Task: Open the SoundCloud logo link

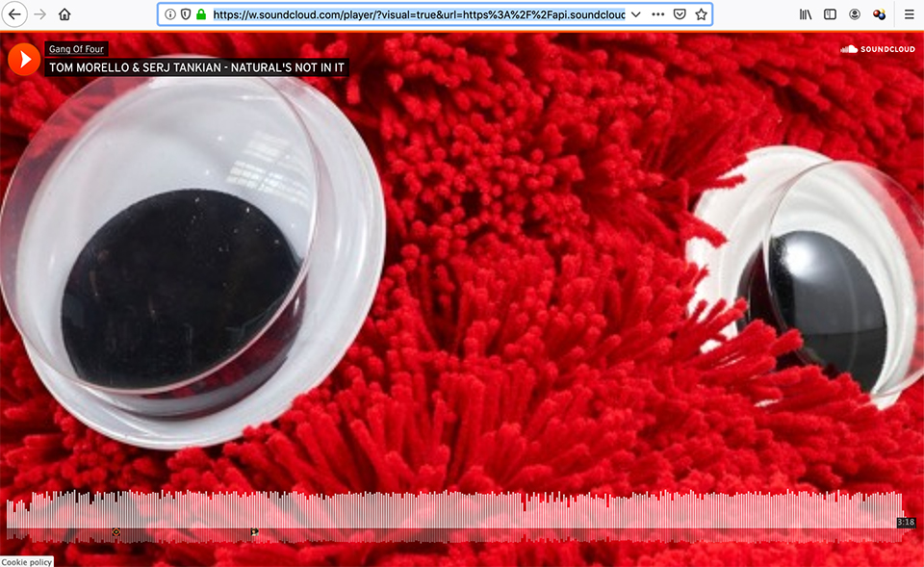Action: tap(878, 49)
